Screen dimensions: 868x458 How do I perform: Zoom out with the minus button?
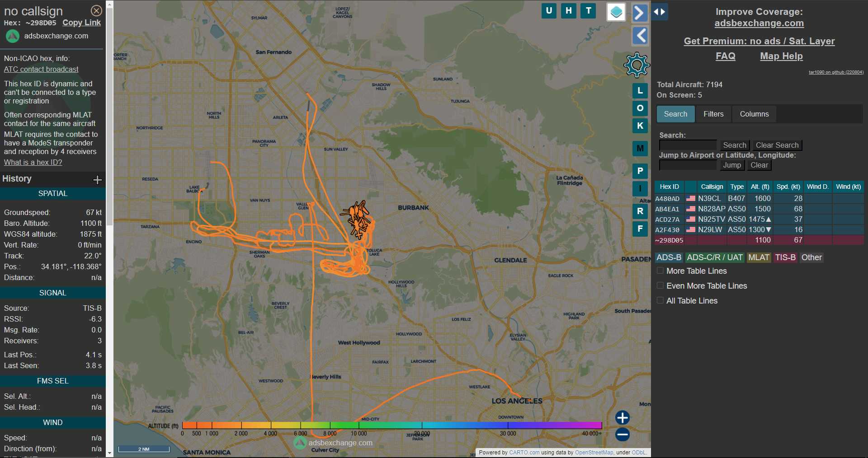[623, 435]
